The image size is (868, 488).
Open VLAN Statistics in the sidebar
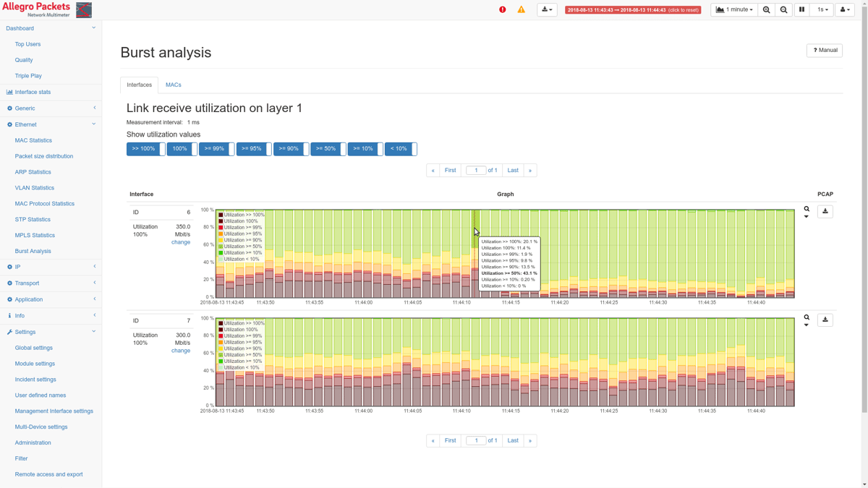click(35, 188)
